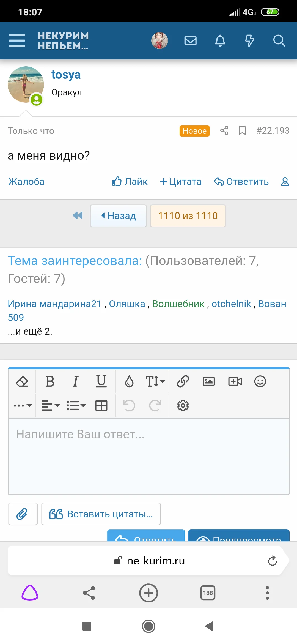The width and height of the screenshot is (297, 644).
Task: Open the lightning bolt what's new icon
Action: [249, 41]
